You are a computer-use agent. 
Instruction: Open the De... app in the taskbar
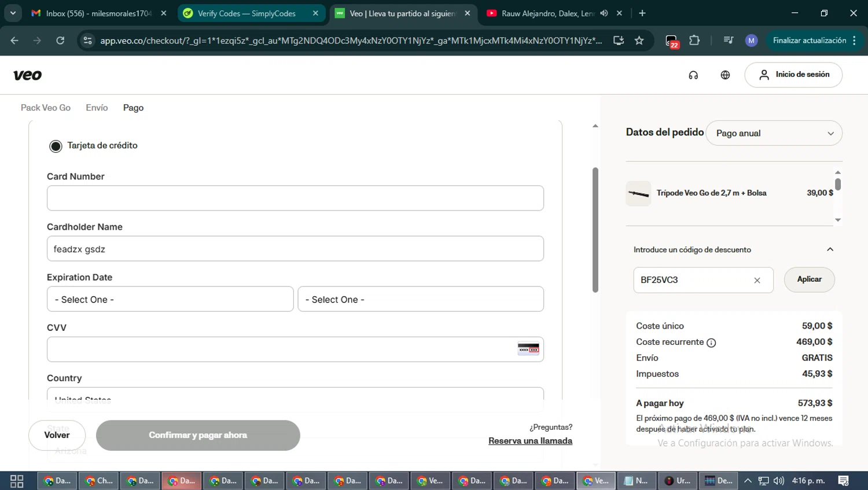pos(718,481)
